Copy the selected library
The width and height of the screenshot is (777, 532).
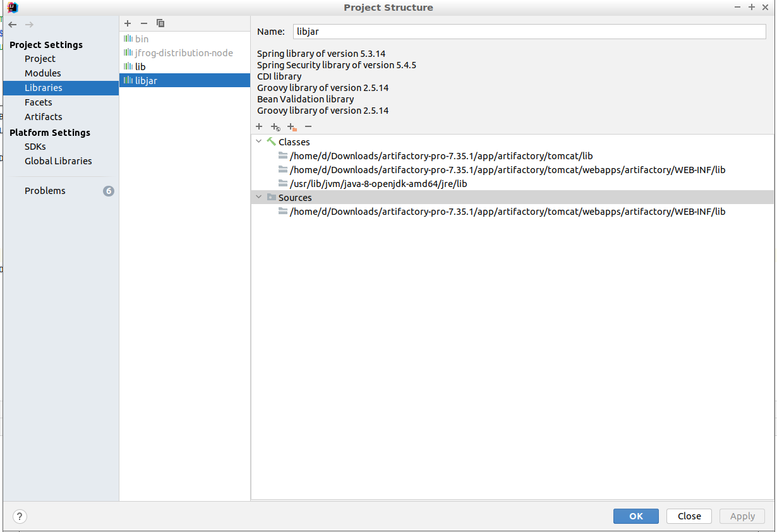pyautogui.click(x=160, y=23)
